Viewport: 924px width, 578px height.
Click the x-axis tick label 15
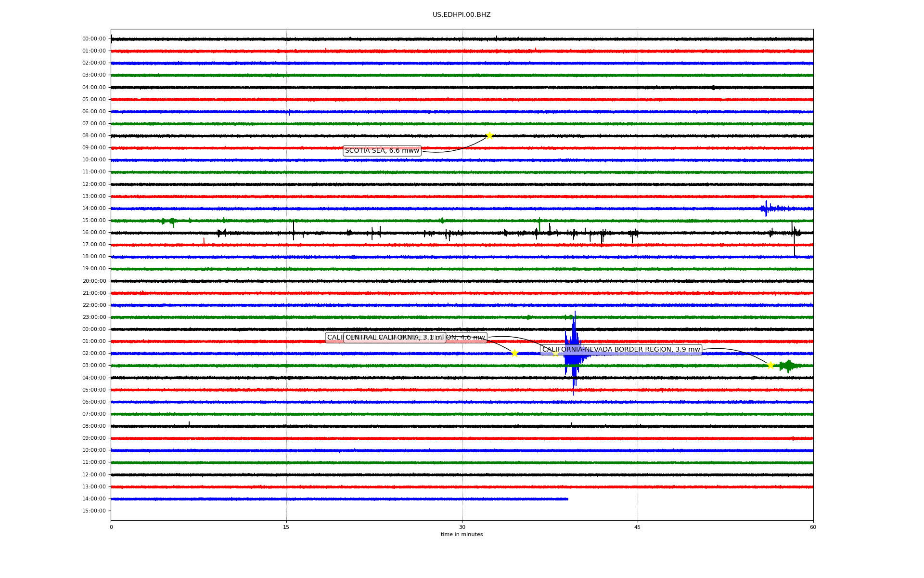click(x=286, y=527)
